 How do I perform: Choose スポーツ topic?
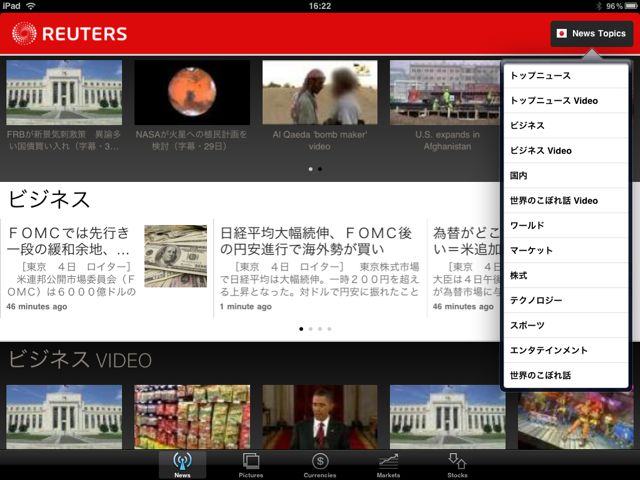pyautogui.click(x=566, y=325)
